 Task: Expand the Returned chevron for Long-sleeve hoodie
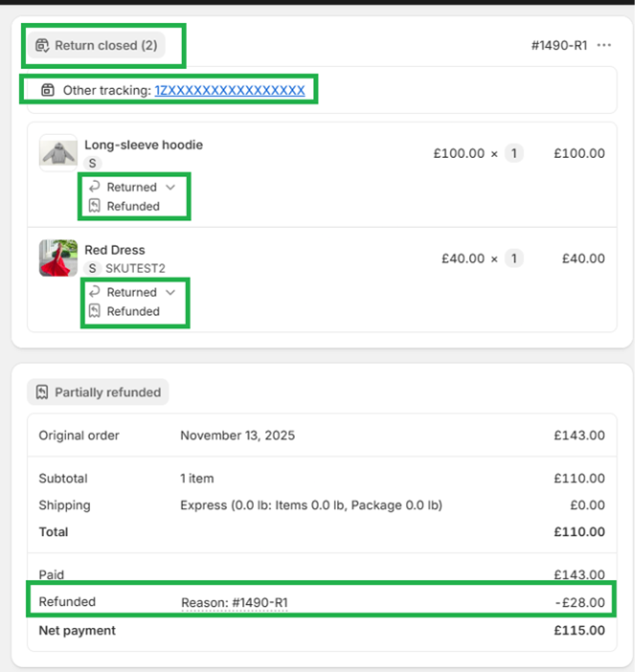coord(170,188)
